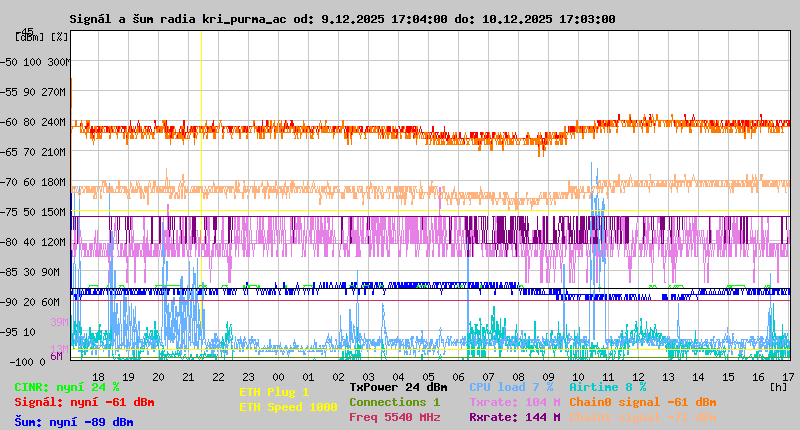Click the '-60 80 240M' y-axis label
800x430 pixels.
coord(35,122)
